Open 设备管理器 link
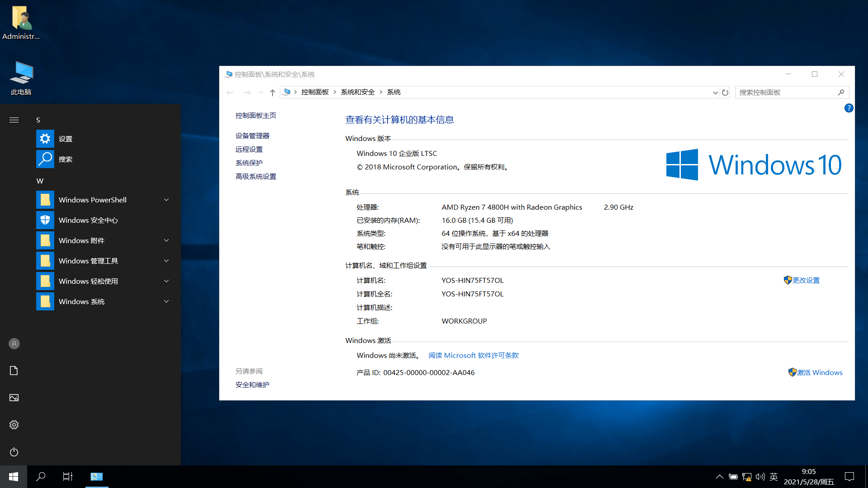Viewport: 868px width, 488px height. point(252,136)
